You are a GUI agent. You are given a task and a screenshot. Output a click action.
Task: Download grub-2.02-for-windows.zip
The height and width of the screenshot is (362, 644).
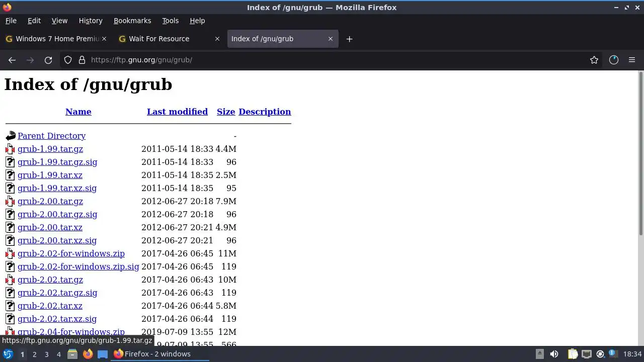(x=71, y=253)
